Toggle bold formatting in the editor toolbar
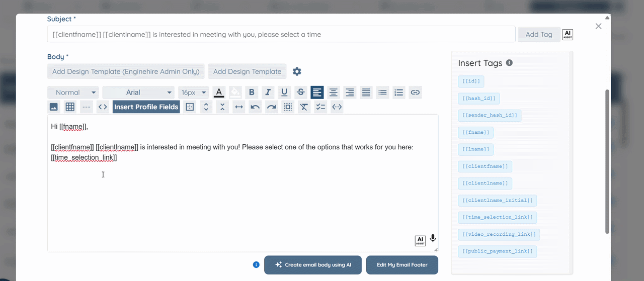 [252, 92]
